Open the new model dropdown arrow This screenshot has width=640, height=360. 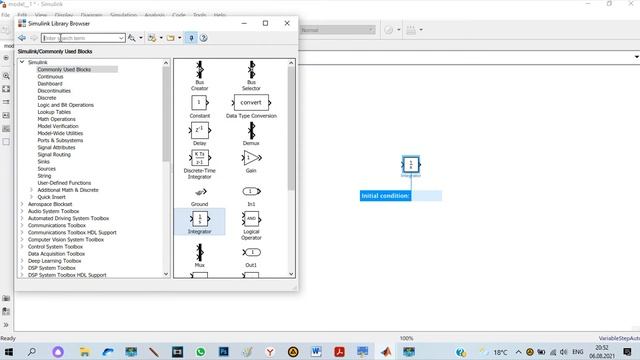tap(161, 38)
